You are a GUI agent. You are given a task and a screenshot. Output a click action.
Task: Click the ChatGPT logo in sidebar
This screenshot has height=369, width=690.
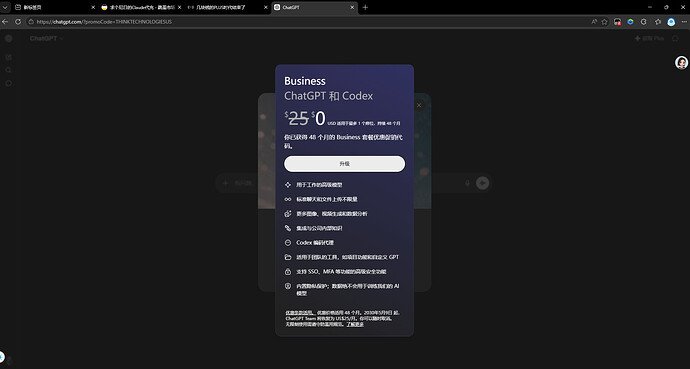pyautogui.click(x=8, y=38)
